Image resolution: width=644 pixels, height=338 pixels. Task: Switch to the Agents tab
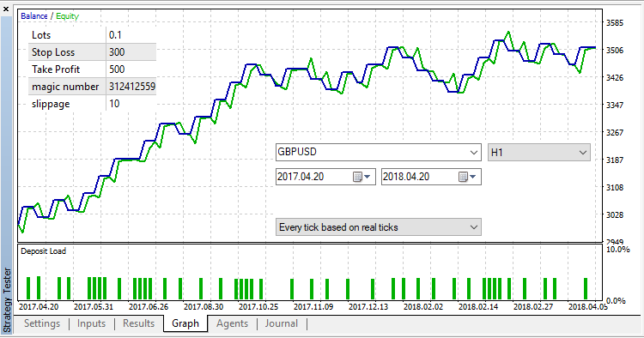click(232, 323)
